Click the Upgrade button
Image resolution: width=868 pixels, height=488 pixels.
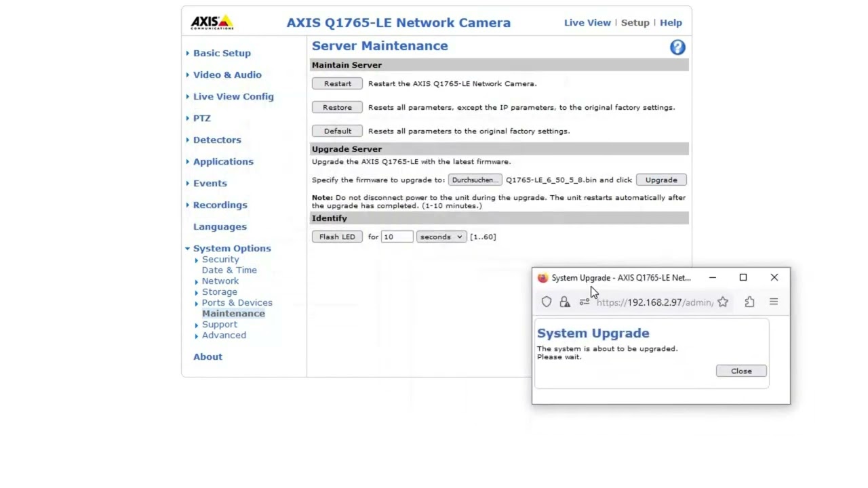[661, 180]
